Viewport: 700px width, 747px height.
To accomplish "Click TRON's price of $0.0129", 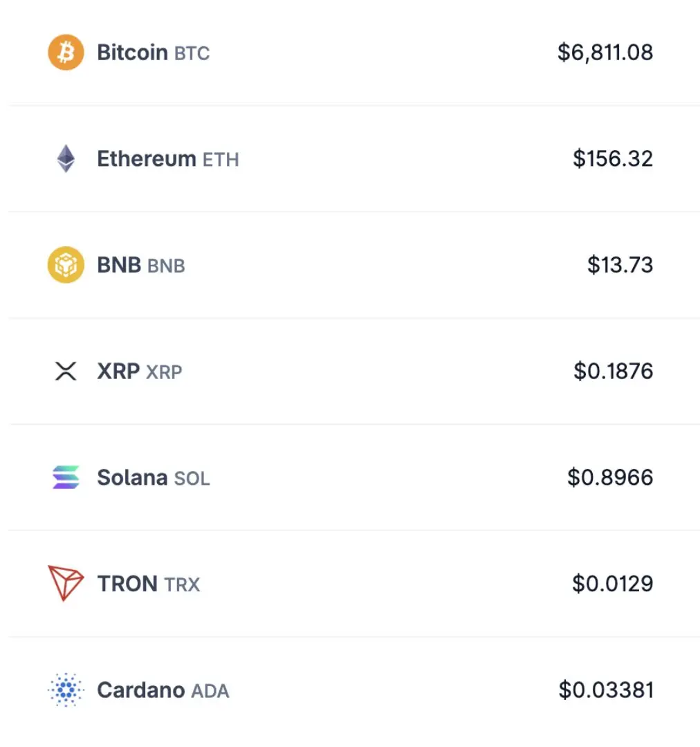I will tap(612, 584).
